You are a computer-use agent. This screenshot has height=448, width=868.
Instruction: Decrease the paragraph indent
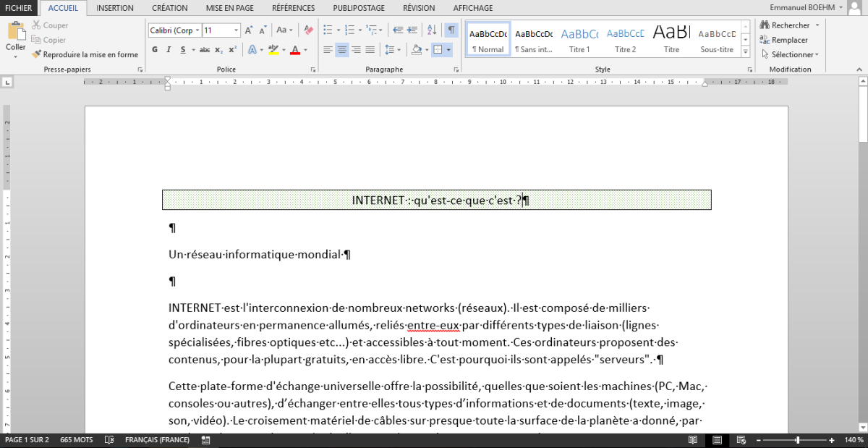(399, 30)
